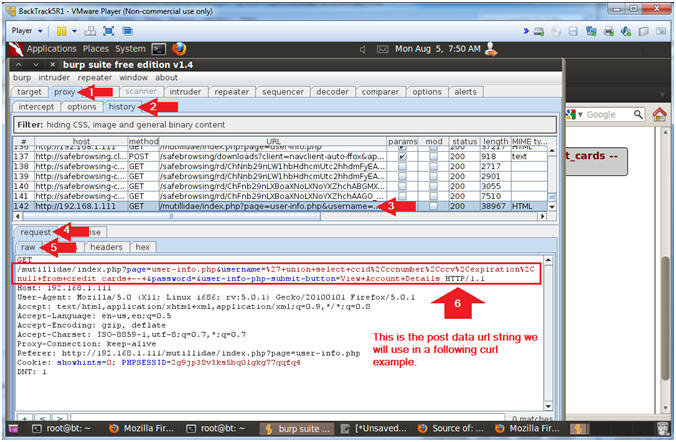676x442 pixels.
Task: Launch Firefox from the GNOME top panel
Action: tap(179, 49)
